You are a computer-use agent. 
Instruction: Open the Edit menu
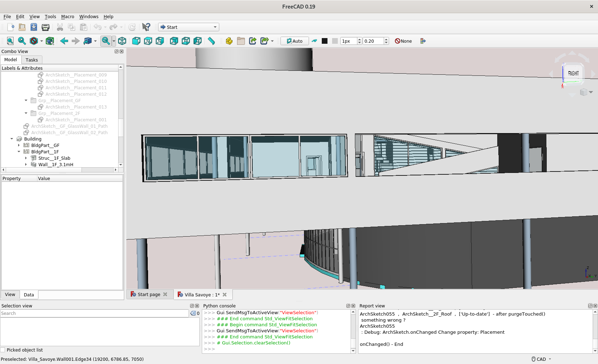coord(20,16)
